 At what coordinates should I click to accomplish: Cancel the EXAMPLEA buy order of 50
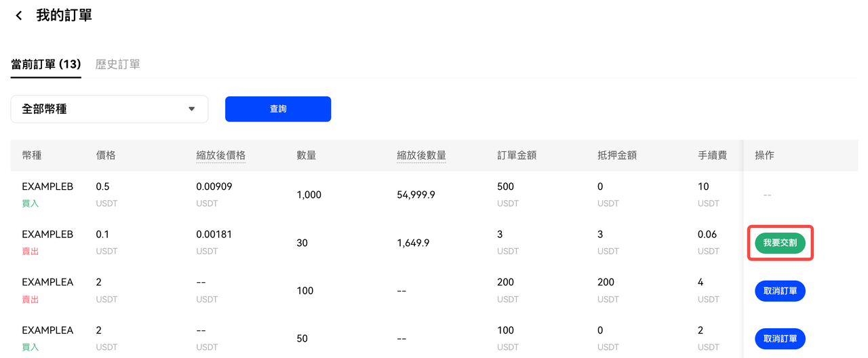point(780,338)
